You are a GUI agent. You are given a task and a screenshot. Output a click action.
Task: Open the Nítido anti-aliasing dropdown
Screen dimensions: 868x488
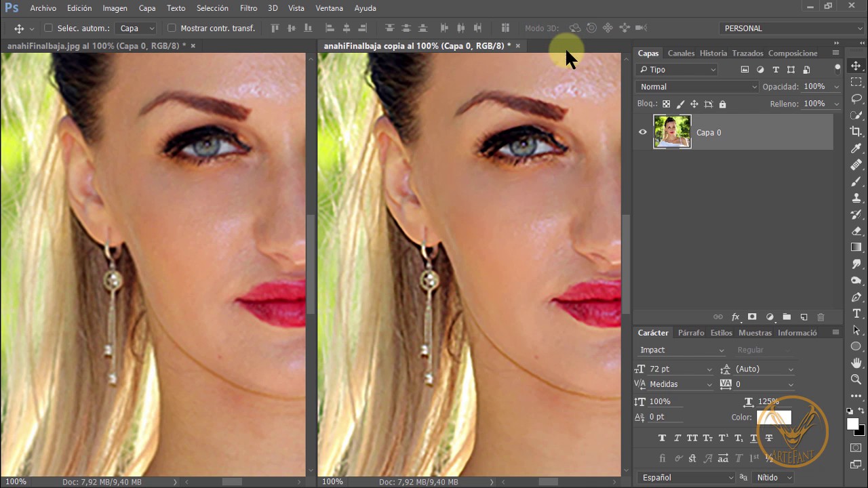[774, 477]
